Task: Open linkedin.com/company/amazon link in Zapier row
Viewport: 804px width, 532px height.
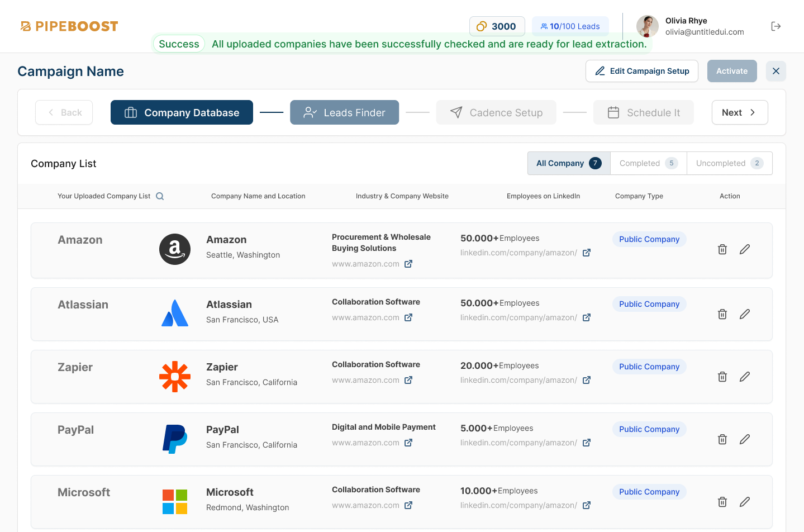Action: pyautogui.click(x=518, y=380)
